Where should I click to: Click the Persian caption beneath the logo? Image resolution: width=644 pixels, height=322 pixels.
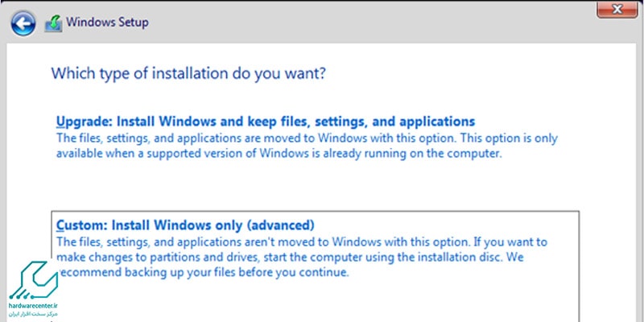tap(33, 314)
